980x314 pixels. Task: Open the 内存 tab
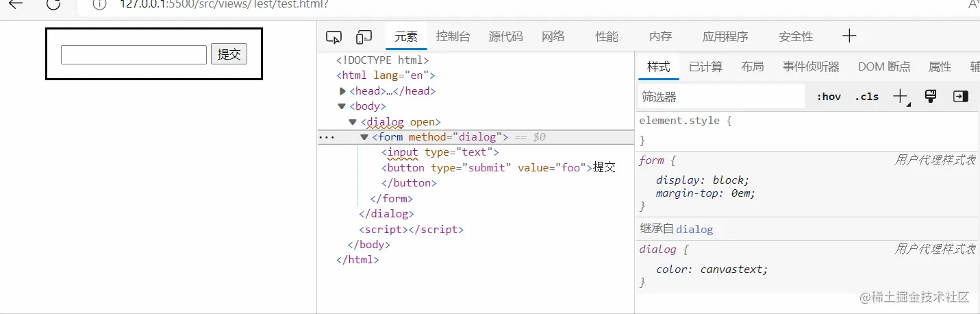(x=661, y=37)
